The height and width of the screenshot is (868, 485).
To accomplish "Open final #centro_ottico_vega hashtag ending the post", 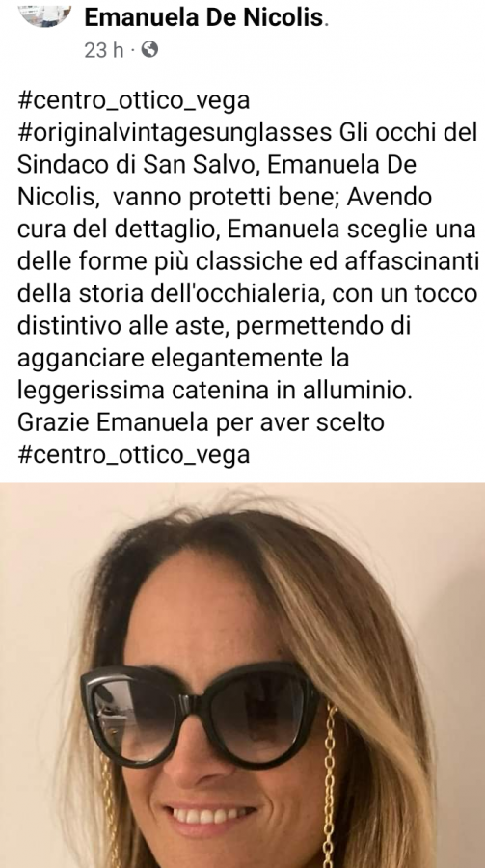I will tap(134, 455).
